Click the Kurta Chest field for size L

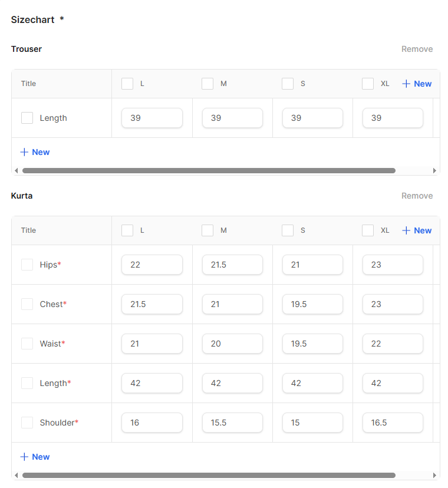(x=152, y=304)
